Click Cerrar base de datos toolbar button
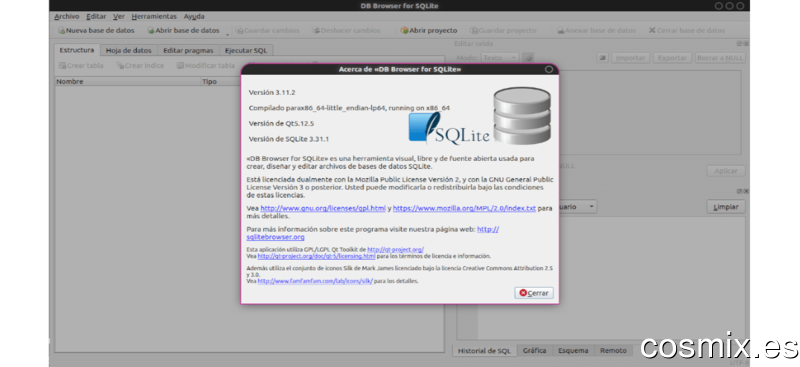The width and height of the screenshot is (800, 367). 687,31
